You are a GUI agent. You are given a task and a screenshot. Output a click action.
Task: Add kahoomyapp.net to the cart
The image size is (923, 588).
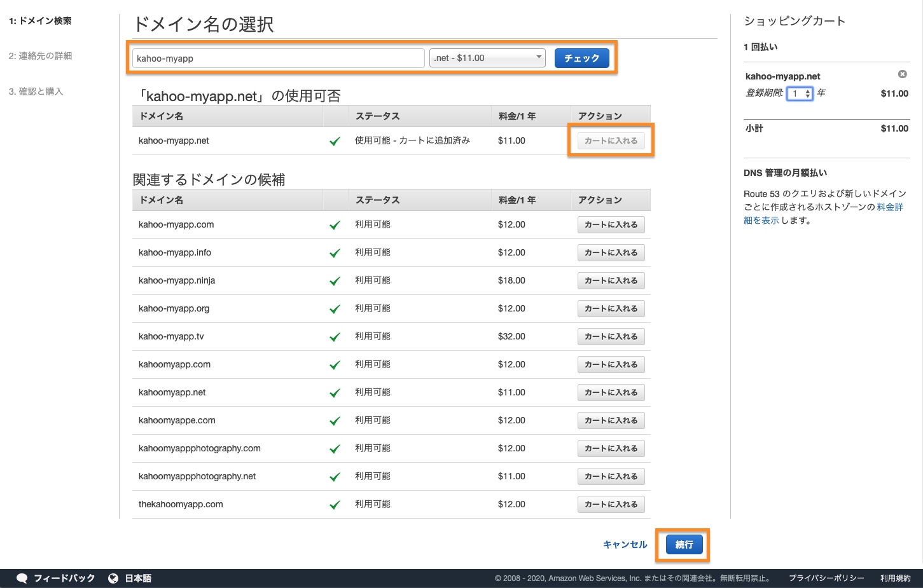(611, 393)
